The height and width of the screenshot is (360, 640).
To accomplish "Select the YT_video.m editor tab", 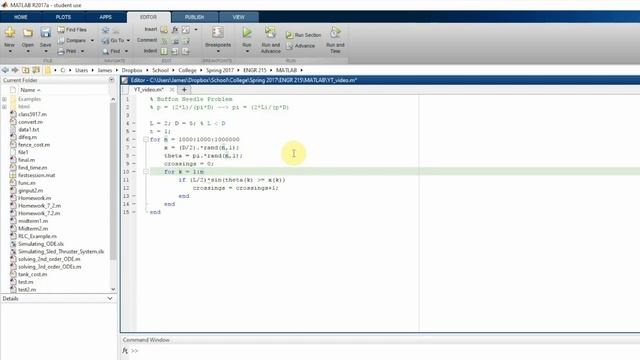I will 148,89.
